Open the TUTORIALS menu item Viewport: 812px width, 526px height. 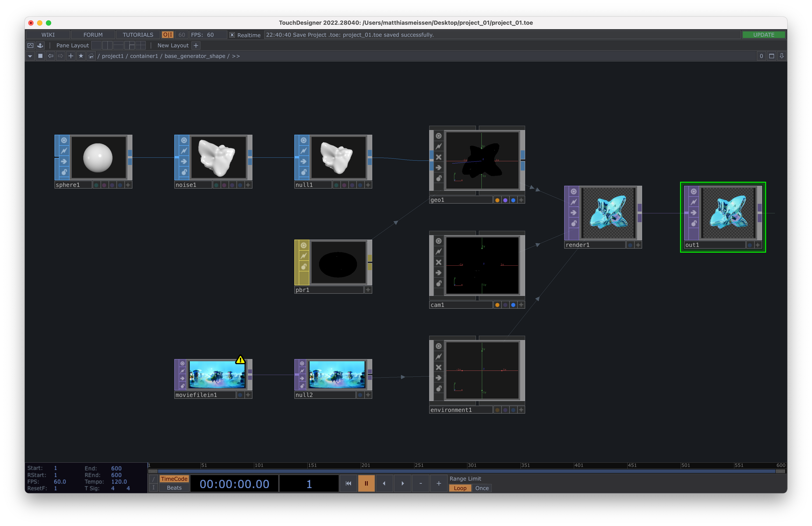(138, 35)
